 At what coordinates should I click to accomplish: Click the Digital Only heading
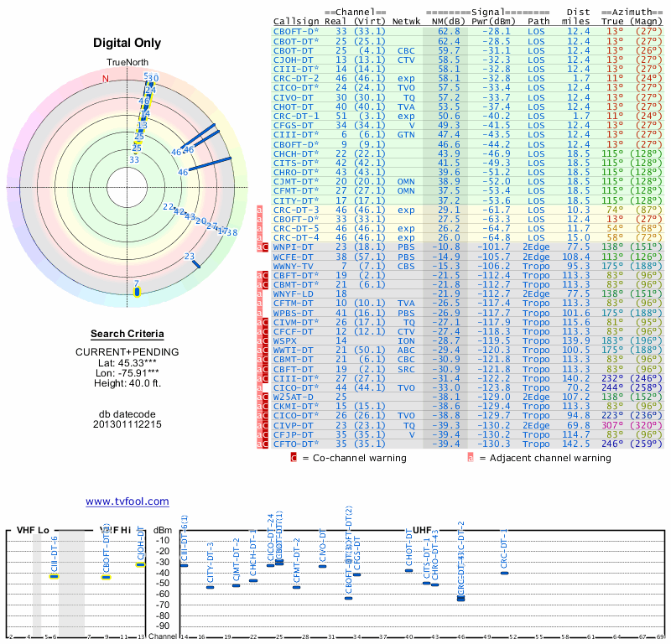coord(127,43)
